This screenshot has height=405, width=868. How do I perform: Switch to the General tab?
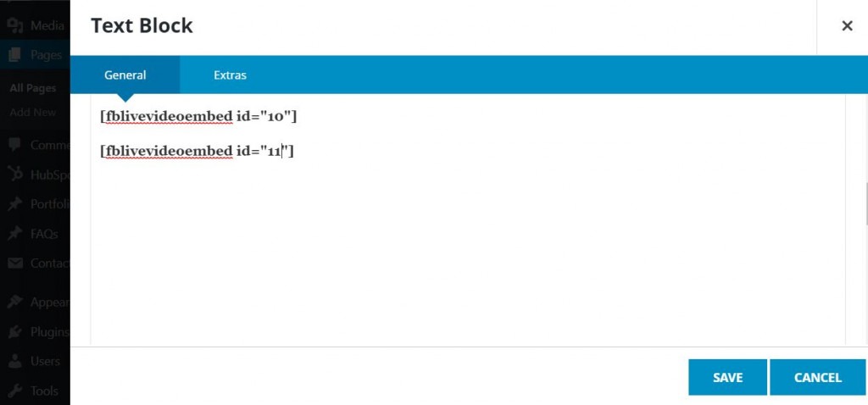click(x=125, y=75)
